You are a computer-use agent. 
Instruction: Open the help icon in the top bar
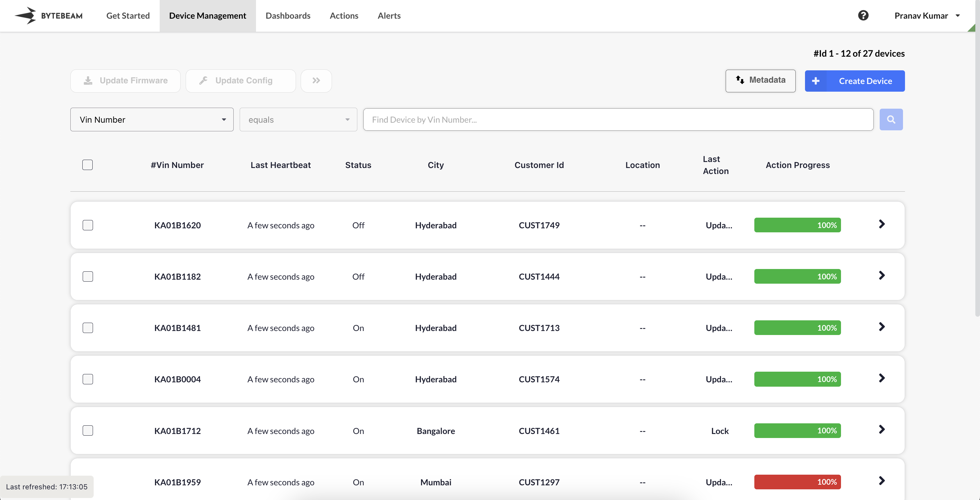click(864, 15)
